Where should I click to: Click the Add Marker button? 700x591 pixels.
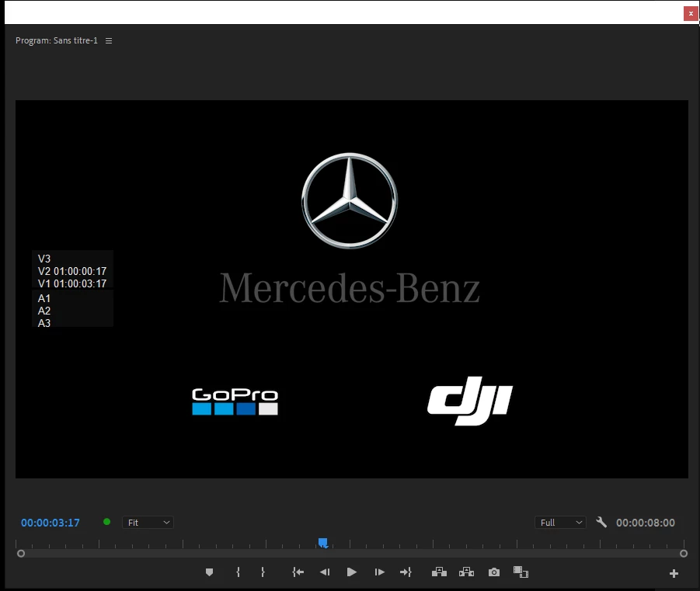pyautogui.click(x=209, y=572)
